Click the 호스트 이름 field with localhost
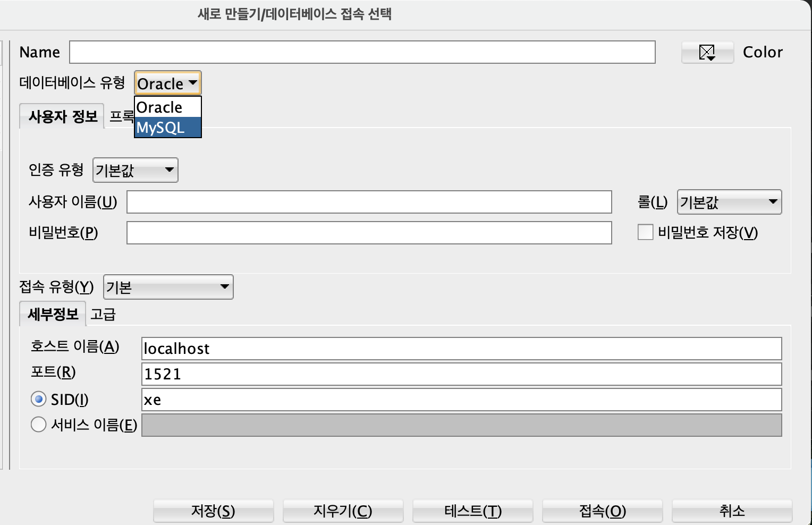 point(461,349)
